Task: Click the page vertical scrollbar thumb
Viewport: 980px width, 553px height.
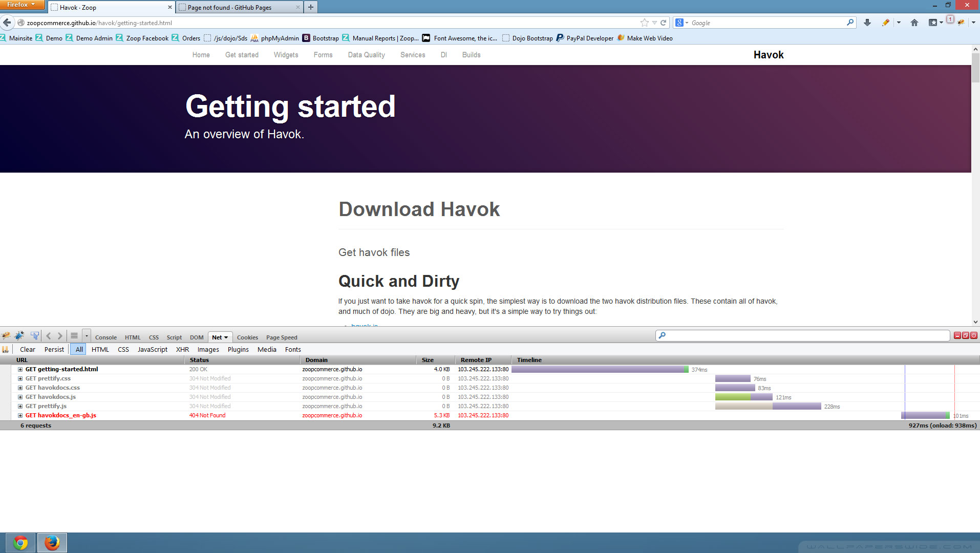Action: tap(975, 68)
